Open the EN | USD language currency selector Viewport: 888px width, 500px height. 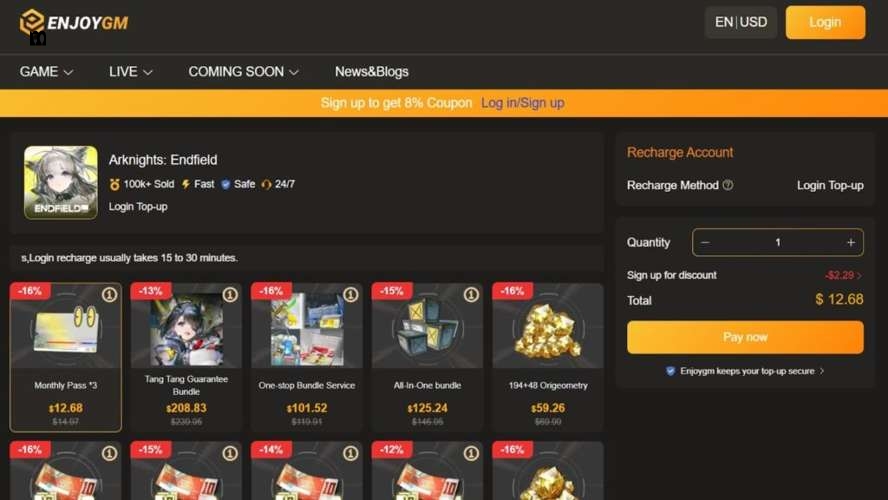[x=741, y=22]
